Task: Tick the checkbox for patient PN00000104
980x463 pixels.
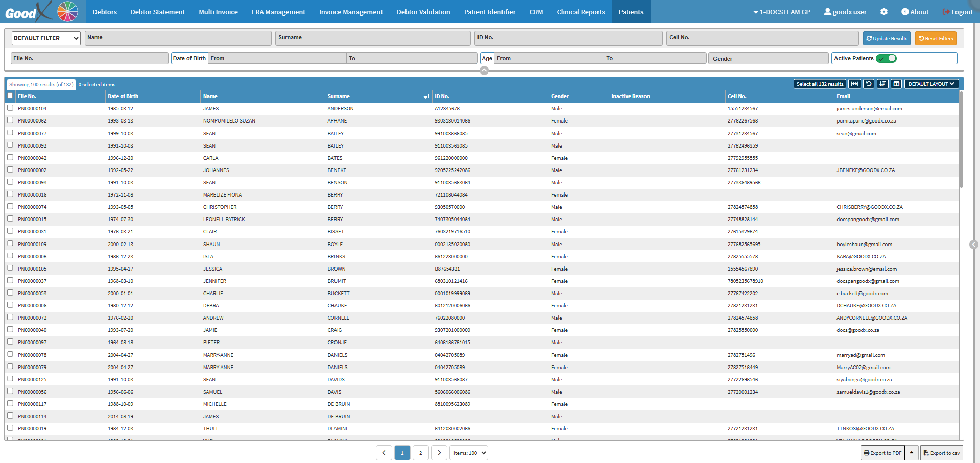Action: point(10,108)
